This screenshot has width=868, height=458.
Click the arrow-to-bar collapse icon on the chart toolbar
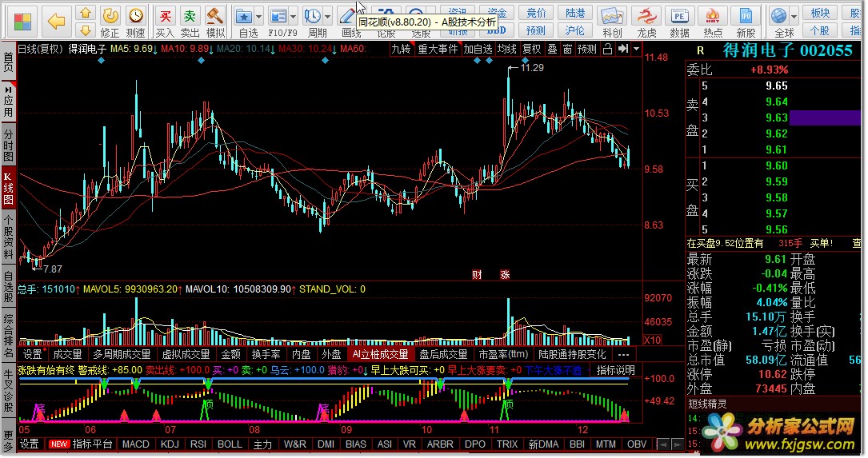[x=623, y=50]
